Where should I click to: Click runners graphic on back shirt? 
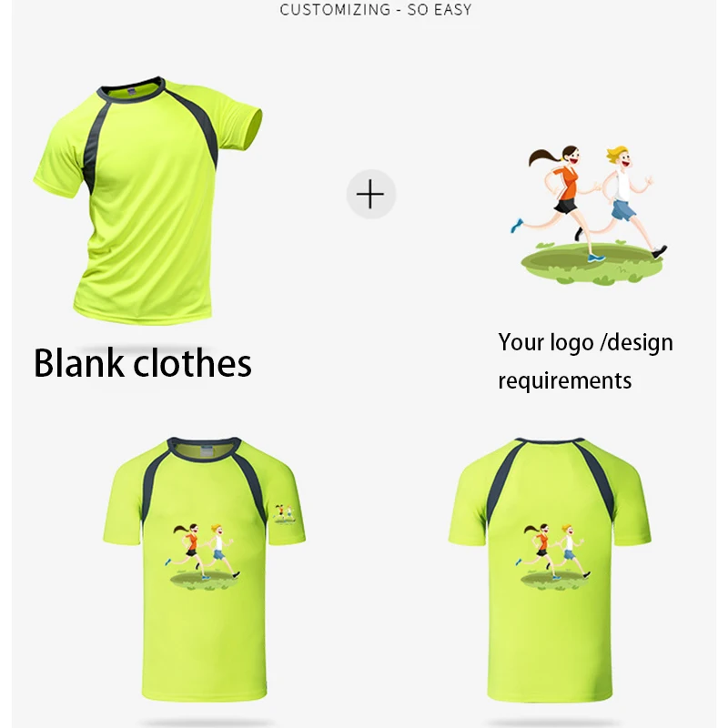coord(552,556)
